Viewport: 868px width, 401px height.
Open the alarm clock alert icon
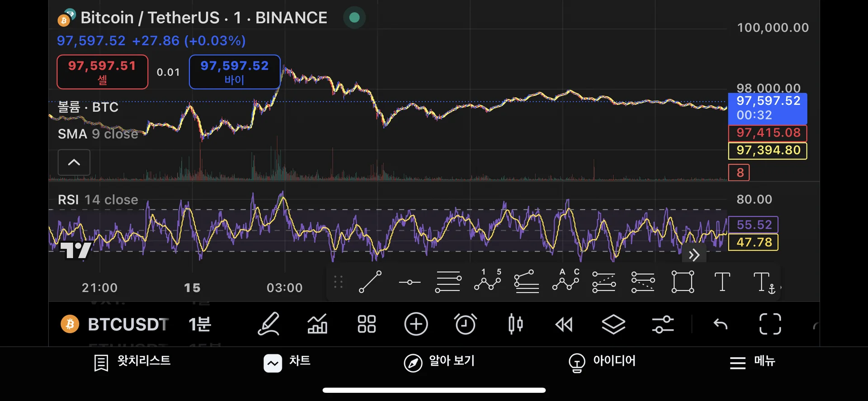click(465, 324)
